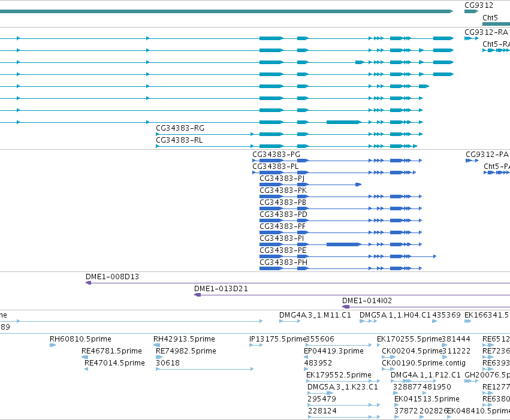Image resolution: width=510 pixels, height=420 pixels.
Task: Click the Cht5 gene label
Action: coord(490,18)
